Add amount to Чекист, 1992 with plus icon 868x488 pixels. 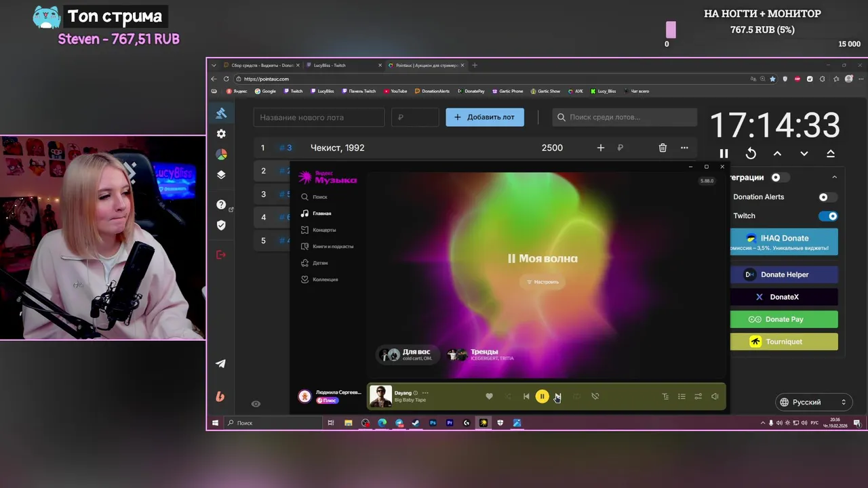coord(600,148)
